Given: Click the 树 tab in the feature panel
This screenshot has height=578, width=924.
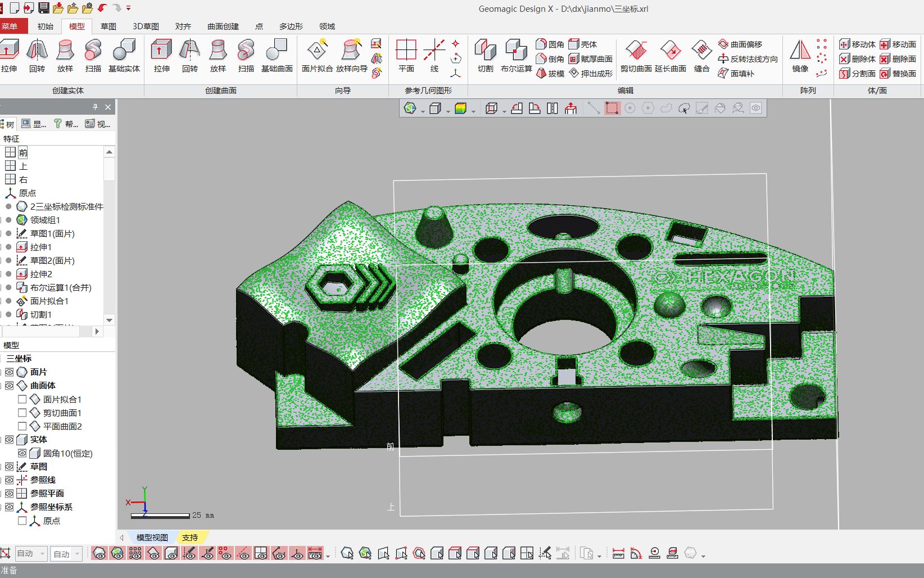Looking at the screenshot, I should point(8,124).
